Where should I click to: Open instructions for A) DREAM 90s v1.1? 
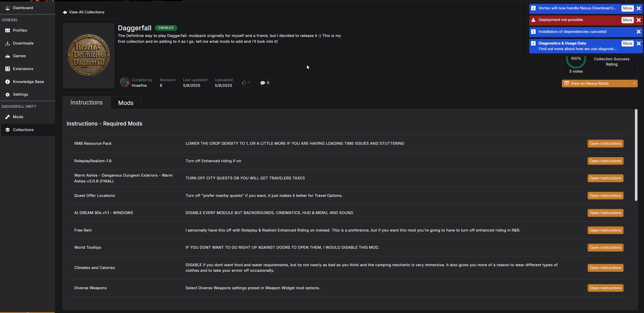(x=605, y=213)
